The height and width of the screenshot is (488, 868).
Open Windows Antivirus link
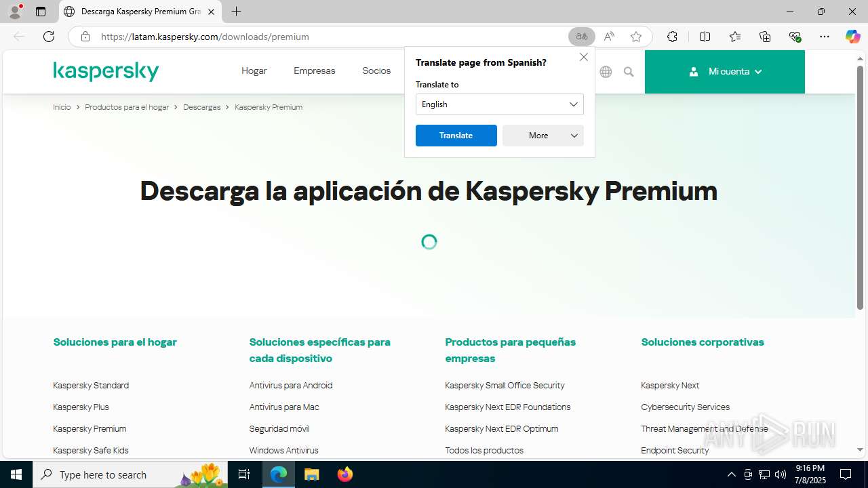[x=283, y=450]
